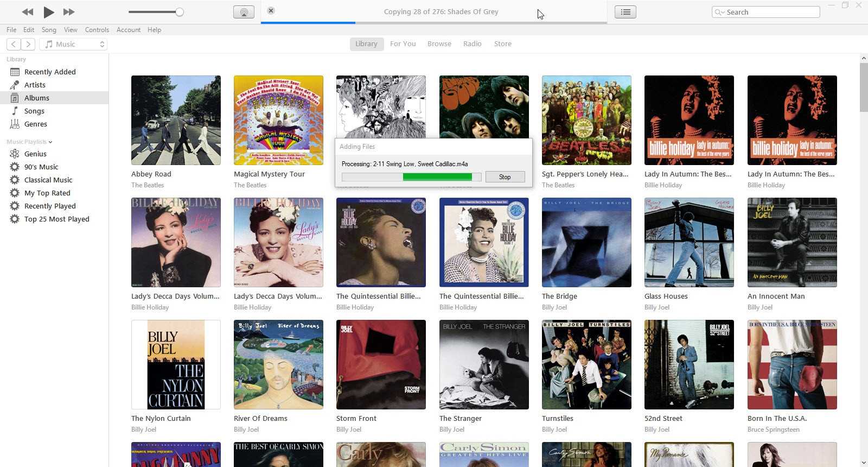Open The Nylon Curtain album cover

pos(176,364)
